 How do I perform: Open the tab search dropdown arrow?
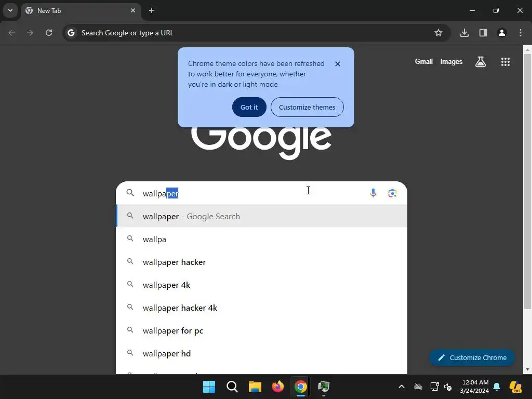click(x=10, y=10)
